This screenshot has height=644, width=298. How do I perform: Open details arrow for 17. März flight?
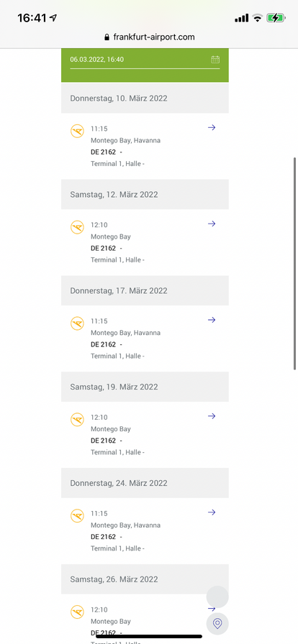coord(212,320)
